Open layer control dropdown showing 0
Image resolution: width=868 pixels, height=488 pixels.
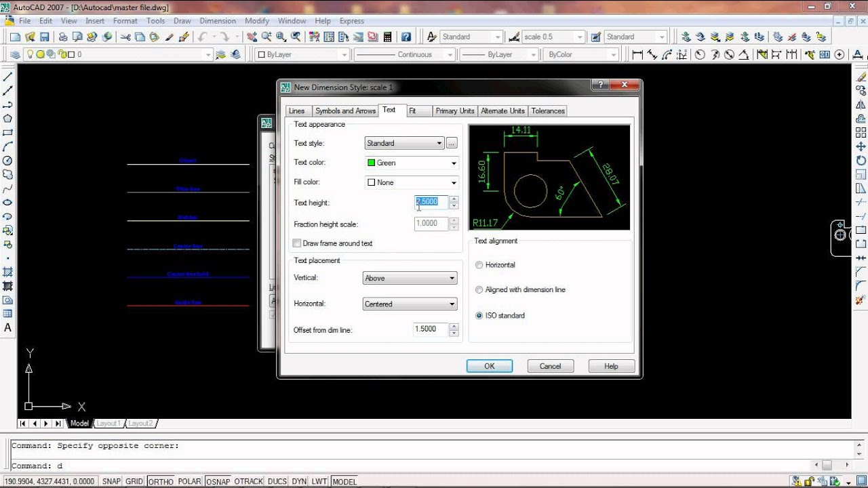119,55
